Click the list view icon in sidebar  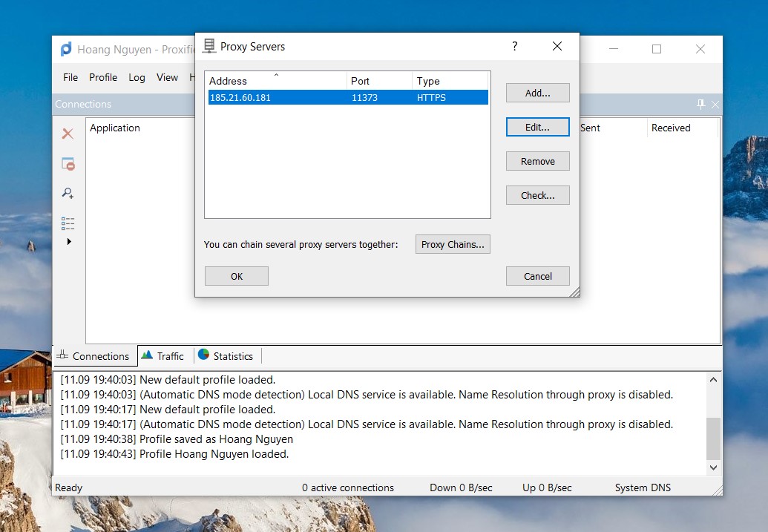(x=68, y=223)
